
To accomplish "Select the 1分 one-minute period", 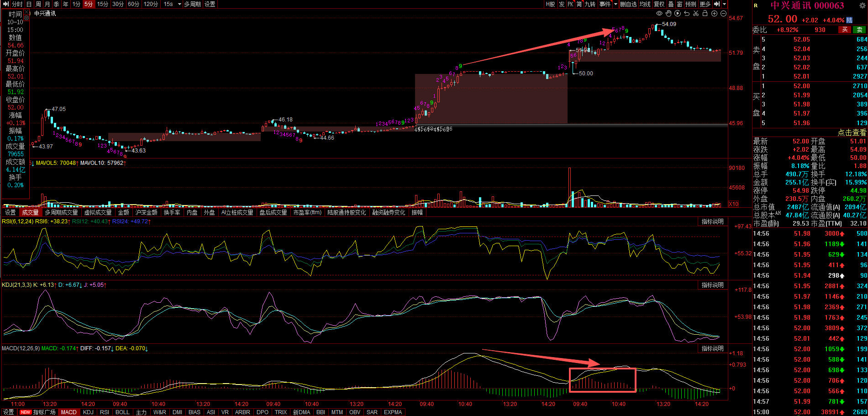I will [76, 4].
